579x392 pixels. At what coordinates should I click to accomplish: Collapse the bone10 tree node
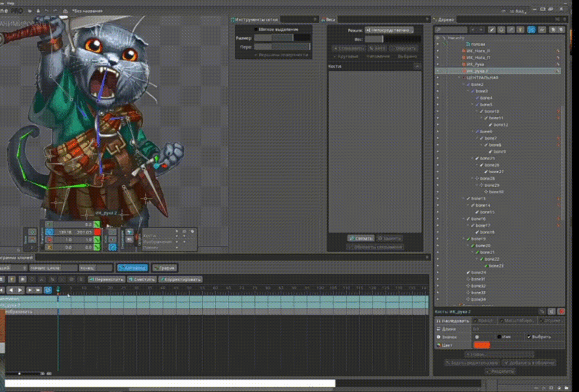coord(477,111)
